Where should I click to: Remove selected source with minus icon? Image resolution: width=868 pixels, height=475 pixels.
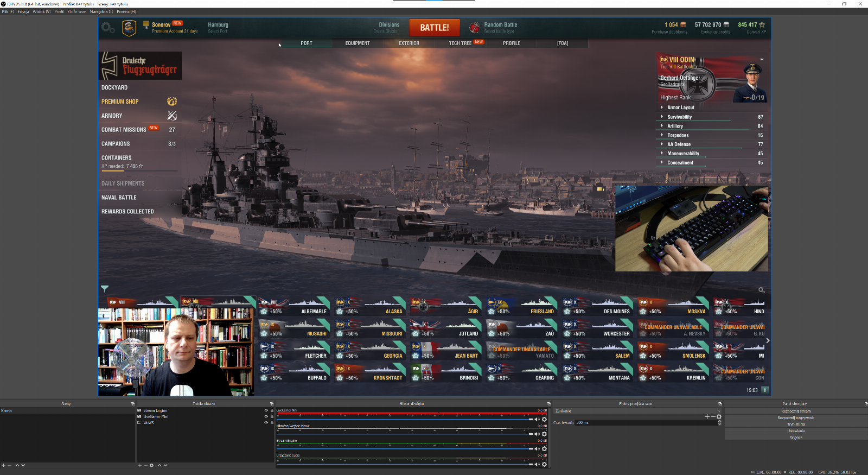coord(145,465)
